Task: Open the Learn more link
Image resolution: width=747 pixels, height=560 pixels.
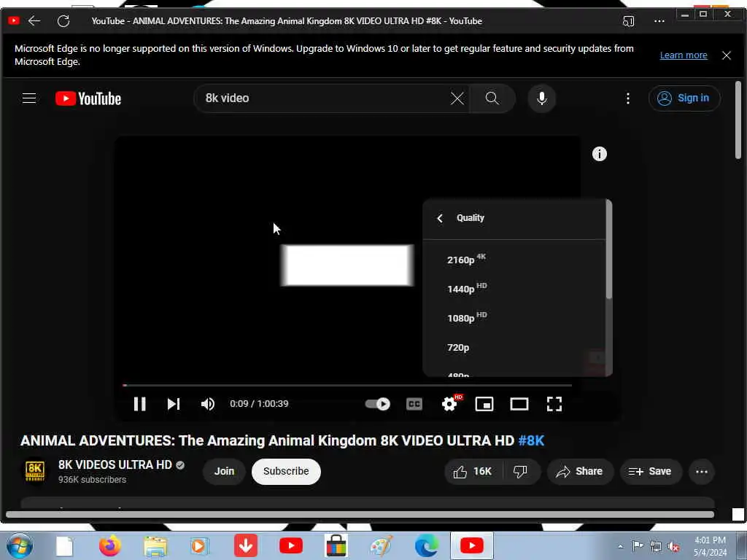Action: (683, 55)
